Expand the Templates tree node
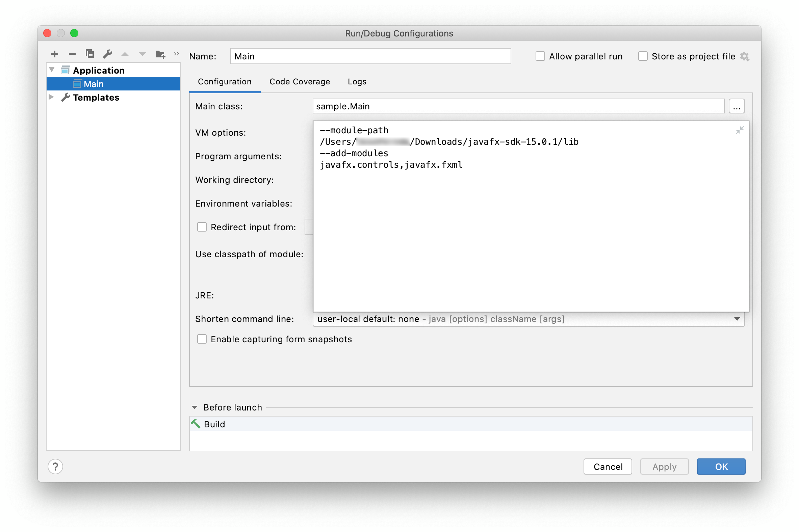 (51, 97)
